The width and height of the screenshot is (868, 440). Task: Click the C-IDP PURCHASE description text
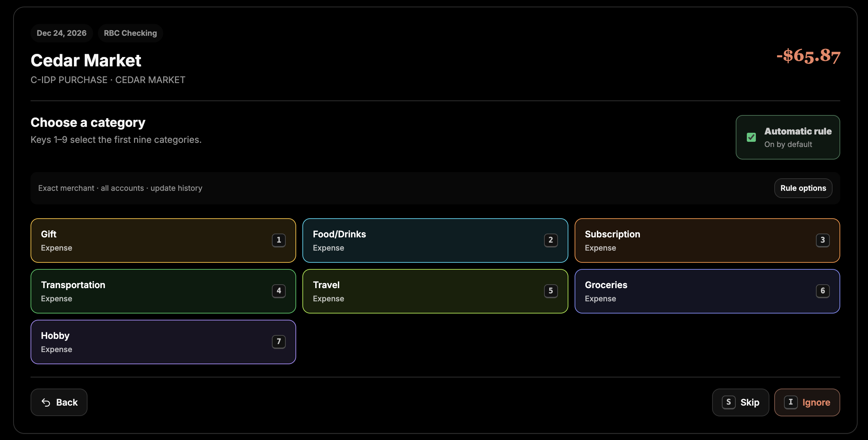point(108,80)
